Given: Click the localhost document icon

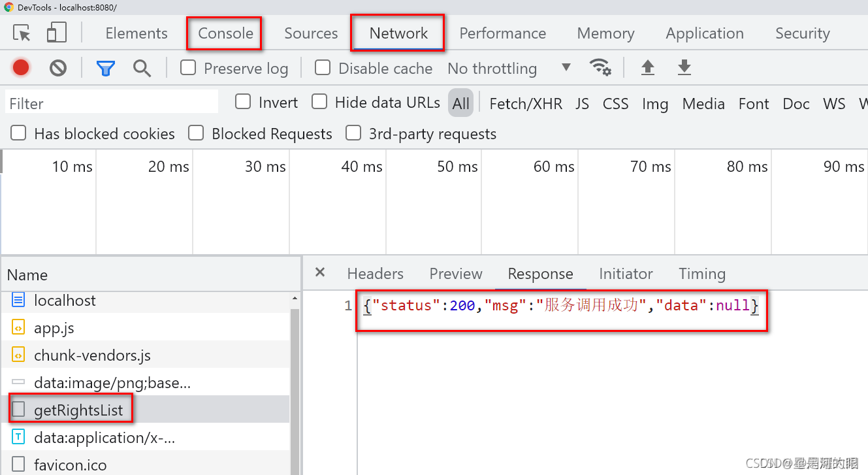Looking at the screenshot, I should 18,301.
